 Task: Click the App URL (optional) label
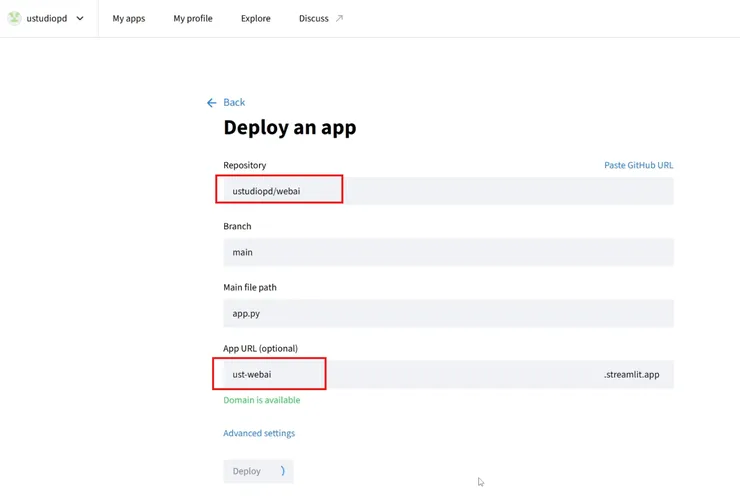click(x=261, y=348)
